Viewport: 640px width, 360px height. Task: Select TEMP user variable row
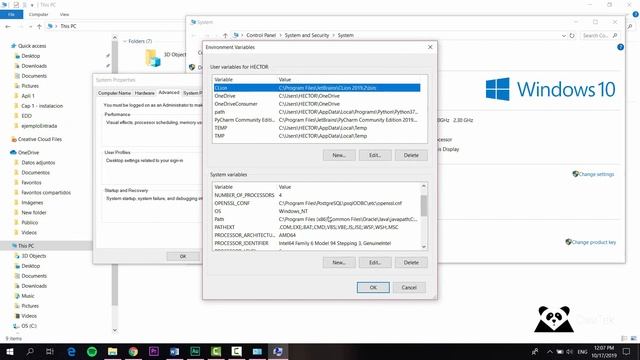coord(317,128)
